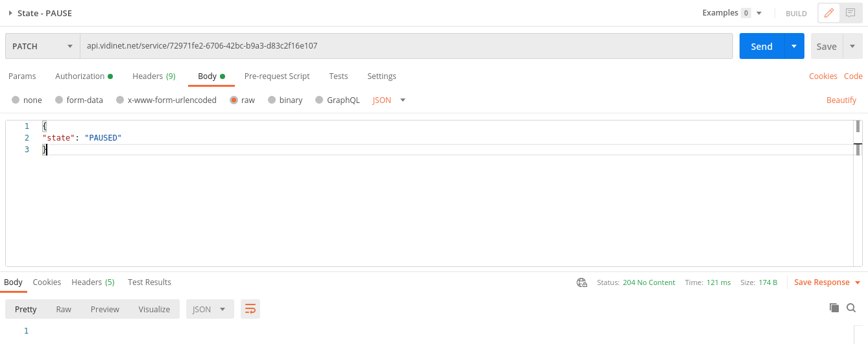This screenshot has height=344, width=868.
Task: Open the Test Results tab
Action: point(149,282)
